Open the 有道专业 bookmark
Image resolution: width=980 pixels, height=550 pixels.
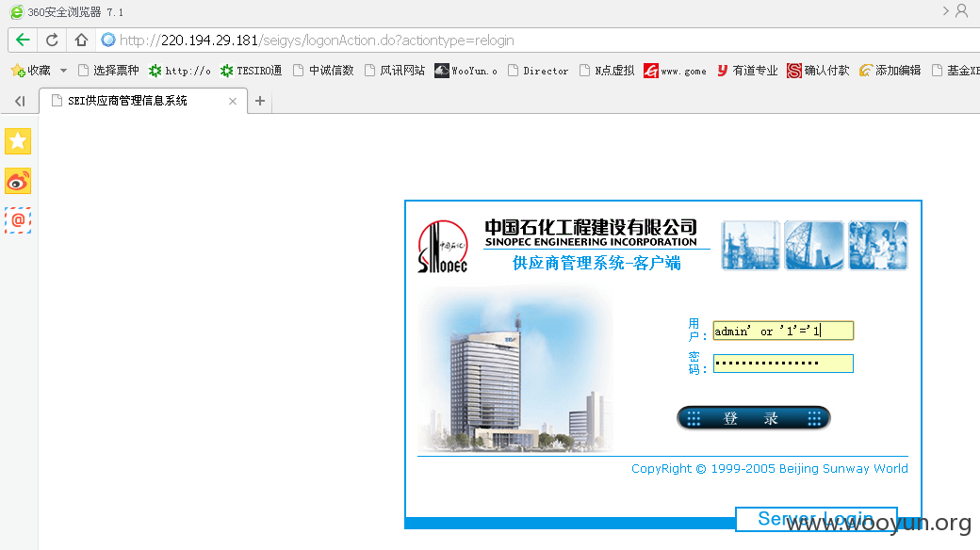(x=747, y=71)
